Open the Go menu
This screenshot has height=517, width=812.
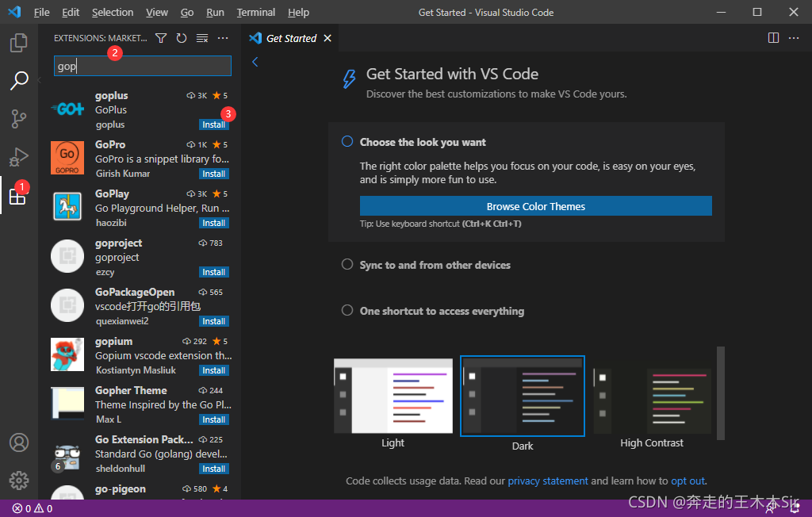pos(187,13)
